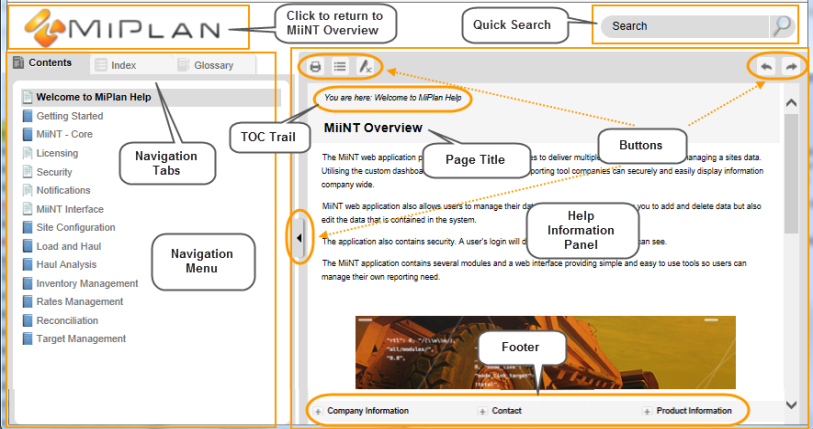Click the book icon beside Target Management
The height and width of the screenshot is (429, 813).
tap(27, 339)
